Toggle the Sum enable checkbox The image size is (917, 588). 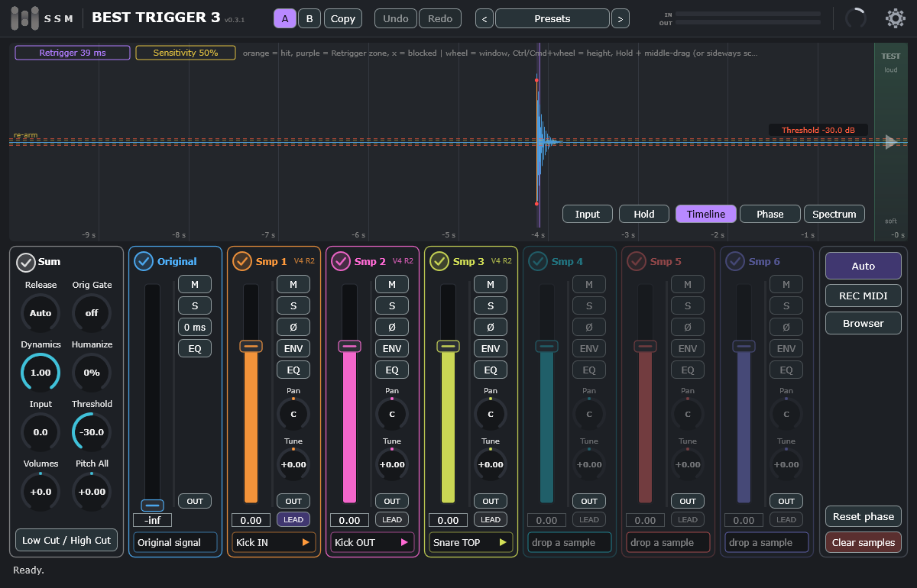point(26,262)
